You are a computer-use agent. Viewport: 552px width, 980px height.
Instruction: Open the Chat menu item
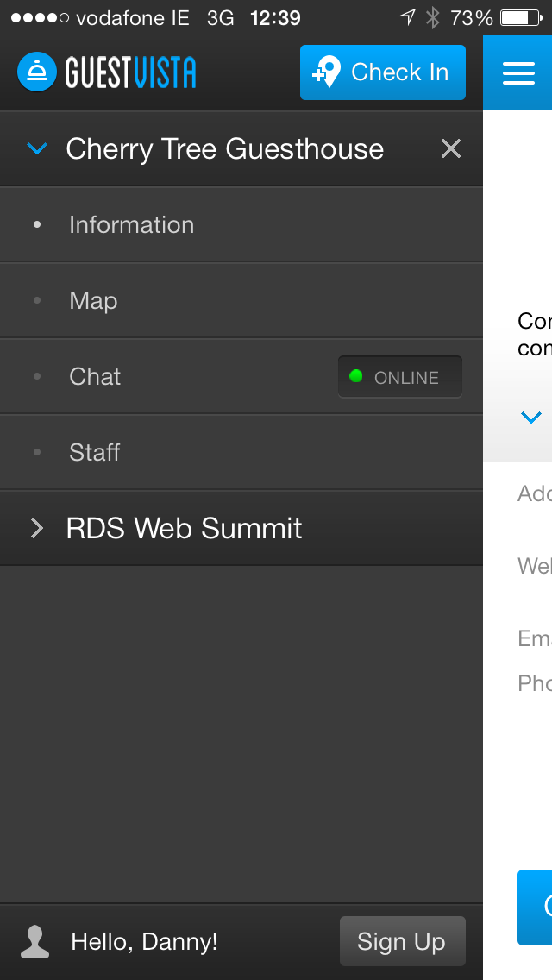(241, 376)
